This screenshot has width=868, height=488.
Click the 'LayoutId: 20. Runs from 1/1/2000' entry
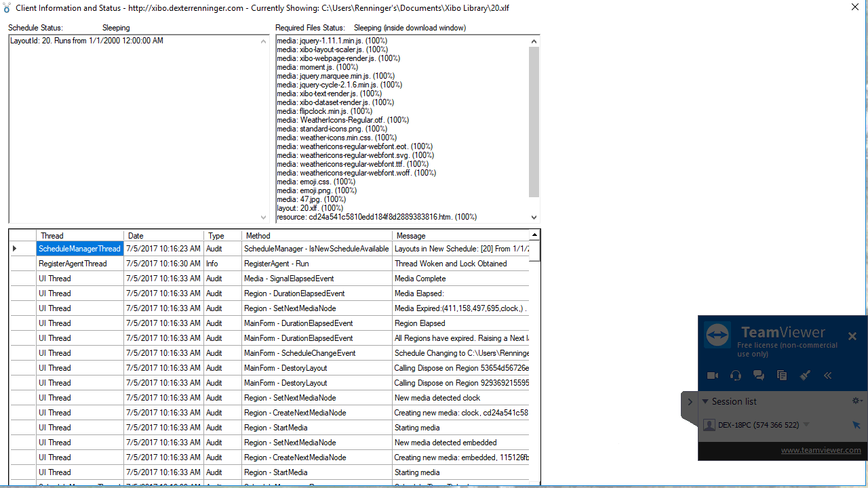(86, 41)
